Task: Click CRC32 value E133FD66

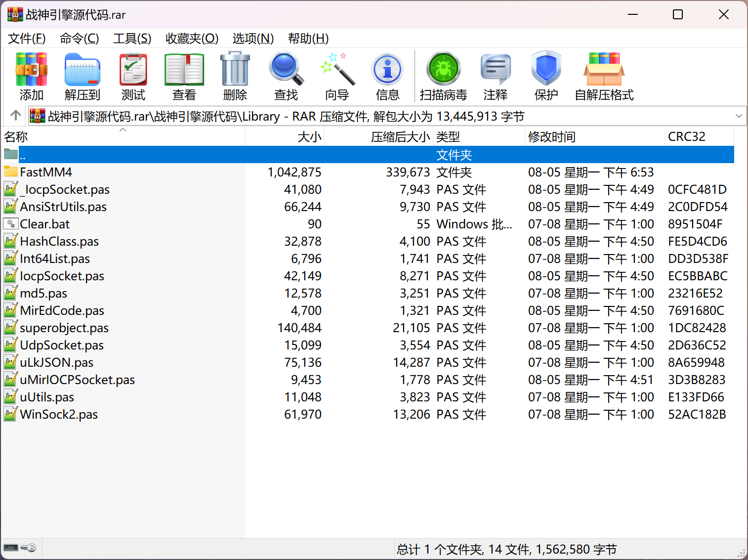Action: pyautogui.click(x=696, y=397)
